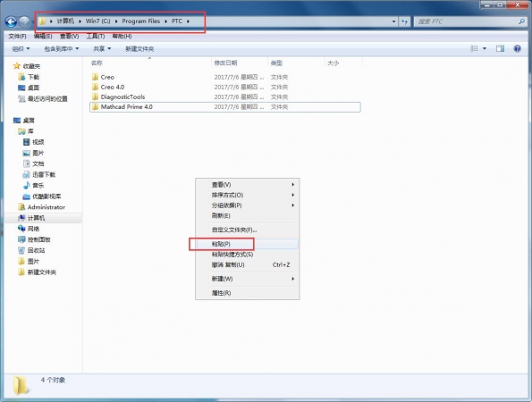
Task: Click the change view icon
Action: coord(474,49)
